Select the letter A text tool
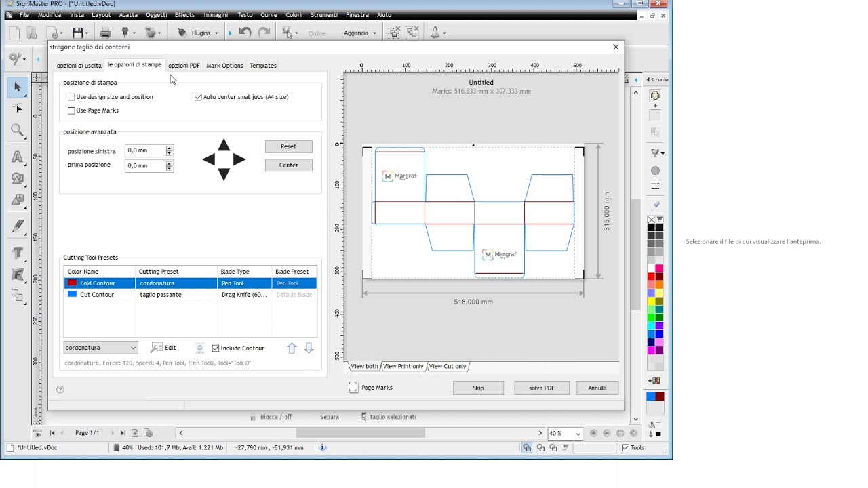This screenshot has width=868, height=488. tap(18, 157)
